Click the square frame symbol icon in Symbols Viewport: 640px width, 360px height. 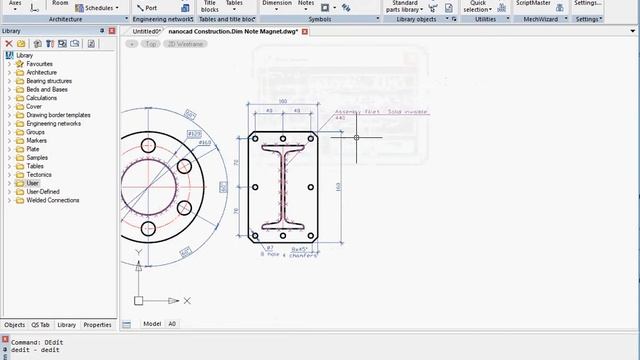point(325,7)
